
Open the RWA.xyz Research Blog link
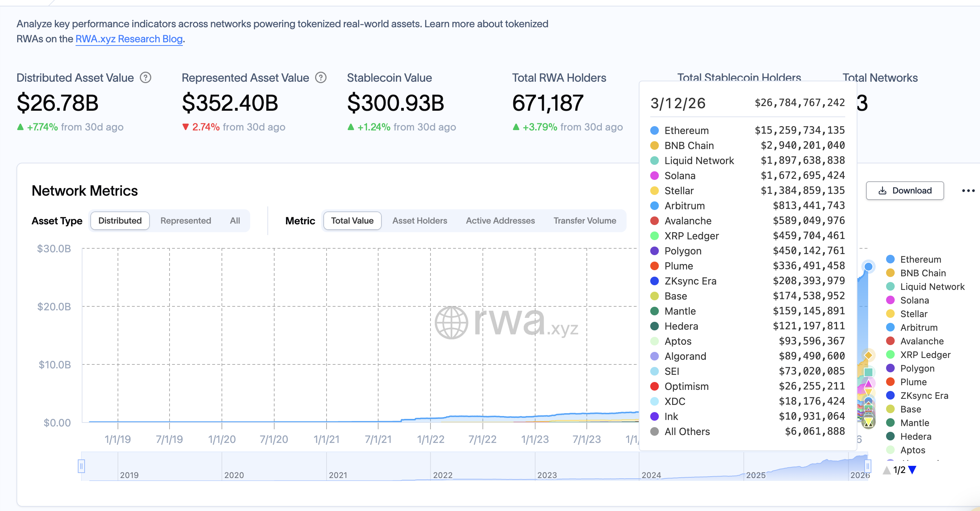129,39
